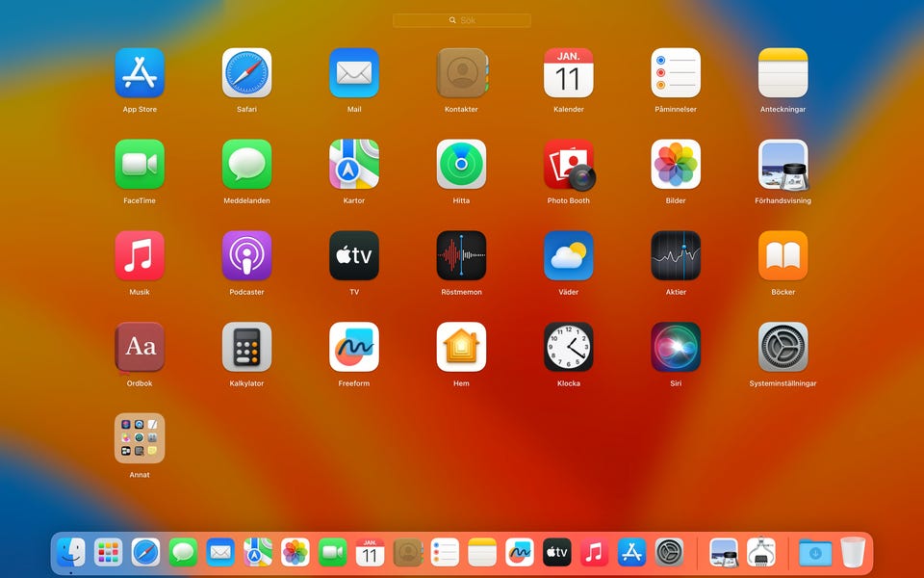The width and height of the screenshot is (924, 578).
Task: Open Kontakter in the Launchpad grid
Action: point(461,72)
